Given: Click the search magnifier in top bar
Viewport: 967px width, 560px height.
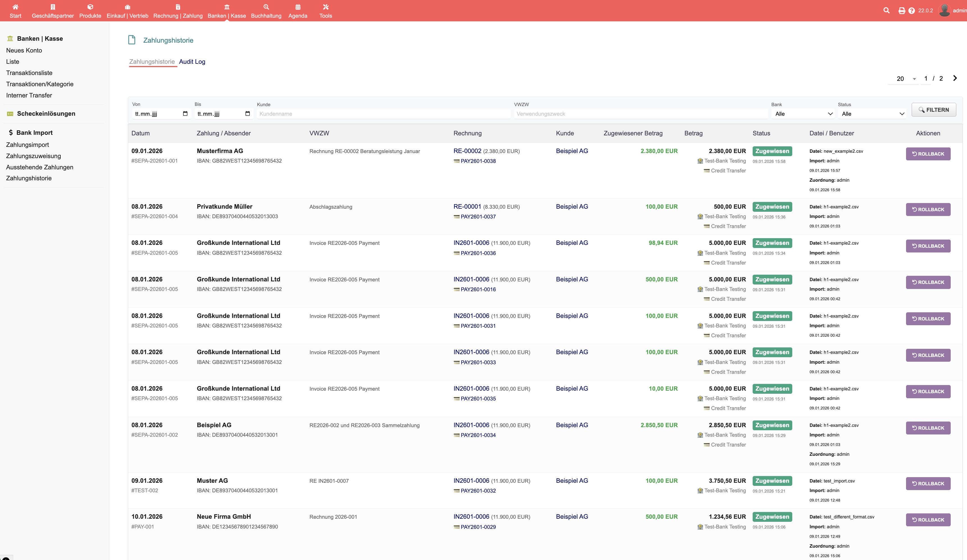Looking at the screenshot, I should [x=886, y=10].
